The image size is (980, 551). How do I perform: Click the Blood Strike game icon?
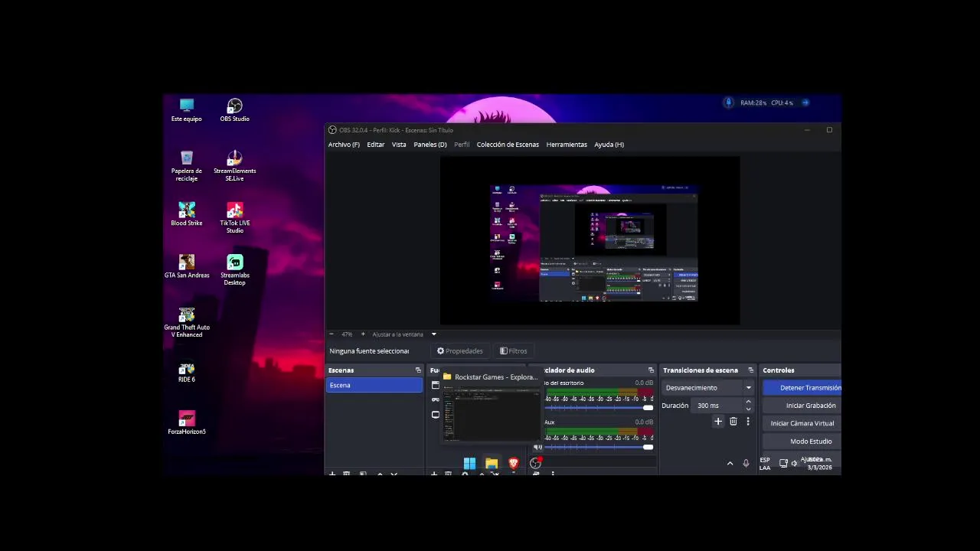click(x=187, y=214)
